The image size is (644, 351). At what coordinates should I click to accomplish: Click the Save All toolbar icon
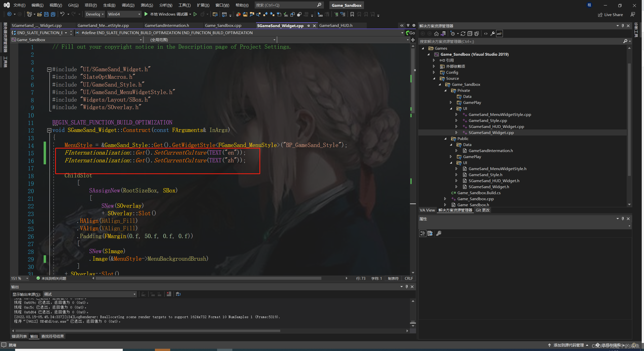pos(53,14)
